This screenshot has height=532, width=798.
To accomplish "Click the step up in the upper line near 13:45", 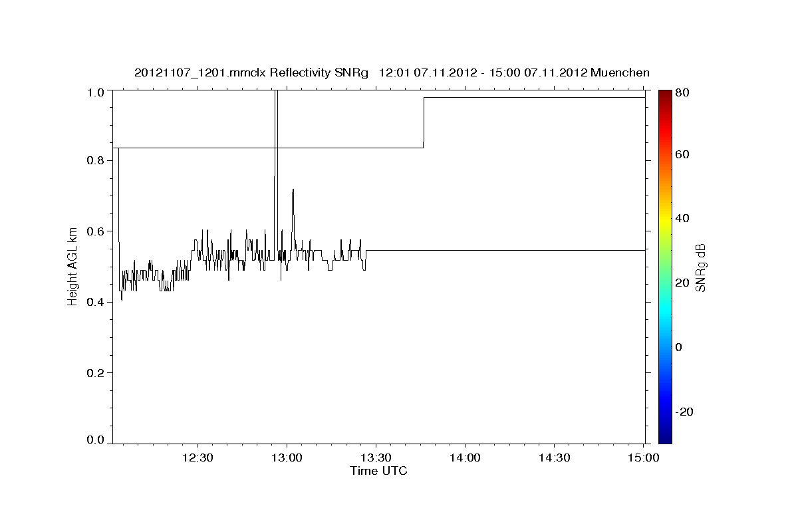I will point(424,122).
